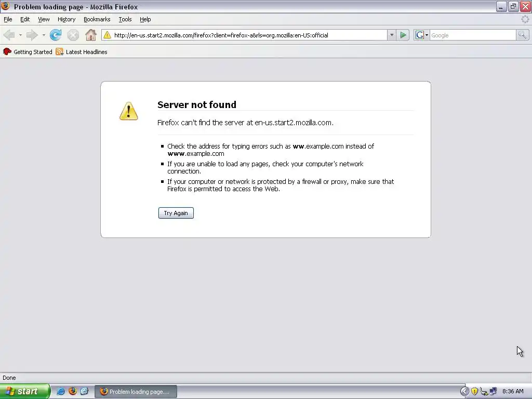Open the Forward history dropdown arrow
Screen dimensions: 532x399
point(44,35)
